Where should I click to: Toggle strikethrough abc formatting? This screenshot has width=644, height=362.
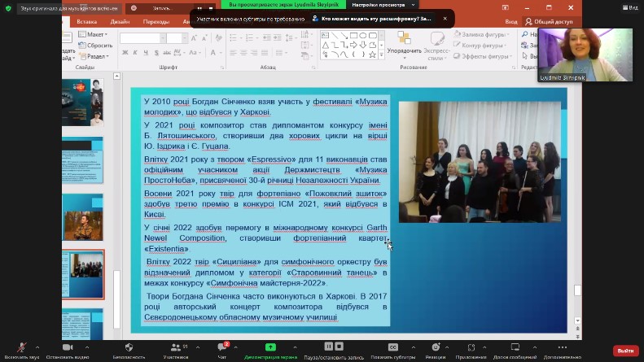[167, 53]
